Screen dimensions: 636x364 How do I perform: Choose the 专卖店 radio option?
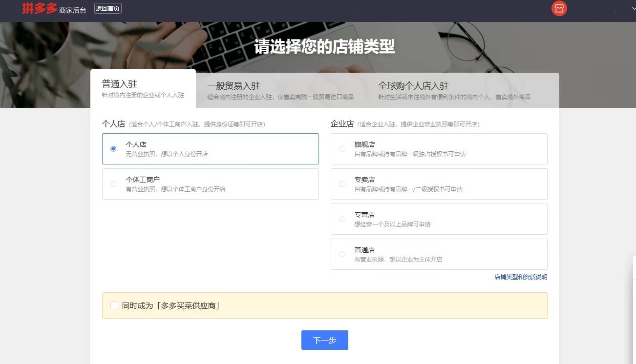click(342, 184)
